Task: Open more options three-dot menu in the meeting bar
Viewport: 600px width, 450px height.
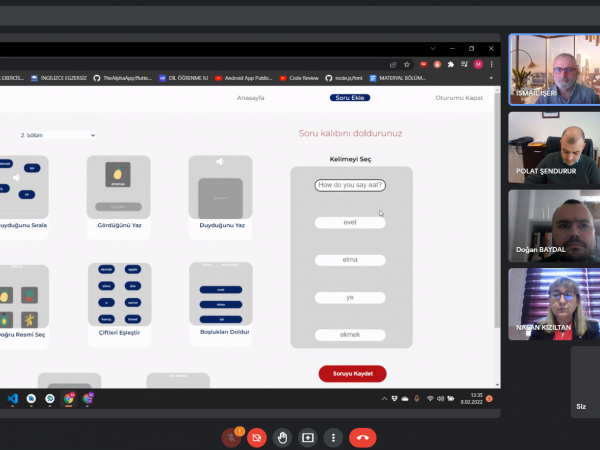Action: (x=333, y=438)
